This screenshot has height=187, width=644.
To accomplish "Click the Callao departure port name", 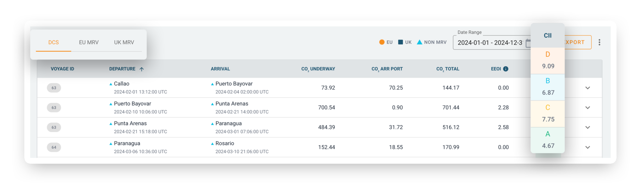I will (121, 84).
